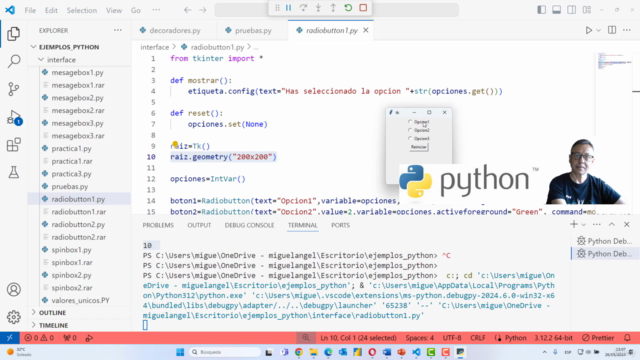Change indentation via Spaces: 4
The height and width of the screenshot is (360, 640).
(x=420, y=338)
